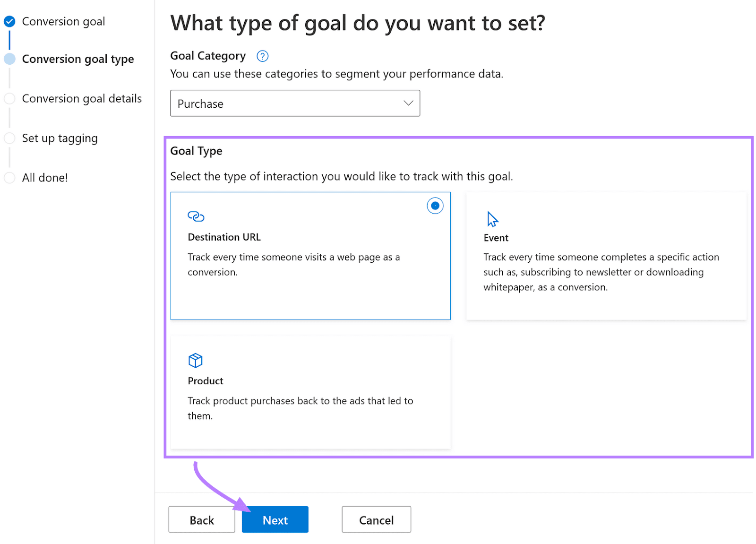Open the Purchase goal category dropdown
The image size is (756, 544).
click(x=294, y=104)
